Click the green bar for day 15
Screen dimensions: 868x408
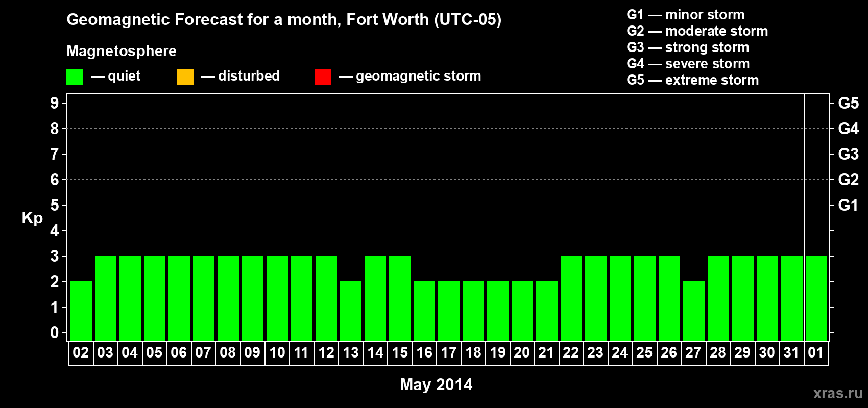[400, 298]
